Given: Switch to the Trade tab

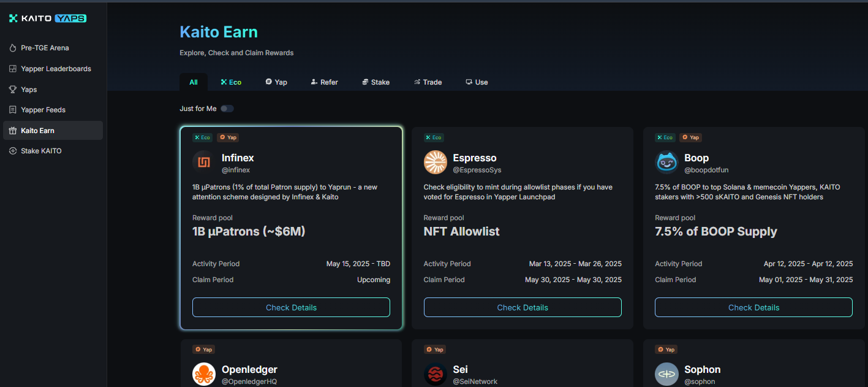Looking at the screenshot, I should click(428, 82).
